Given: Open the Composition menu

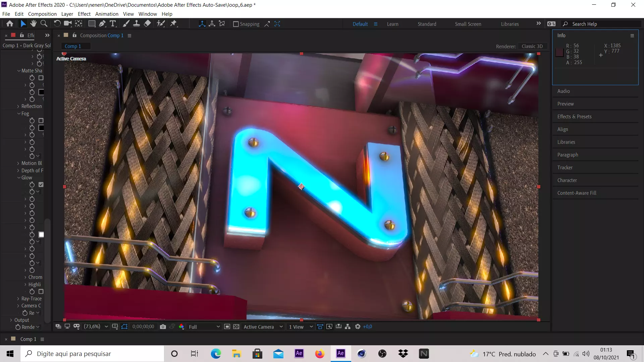Looking at the screenshot, I should tap(42, 14).
